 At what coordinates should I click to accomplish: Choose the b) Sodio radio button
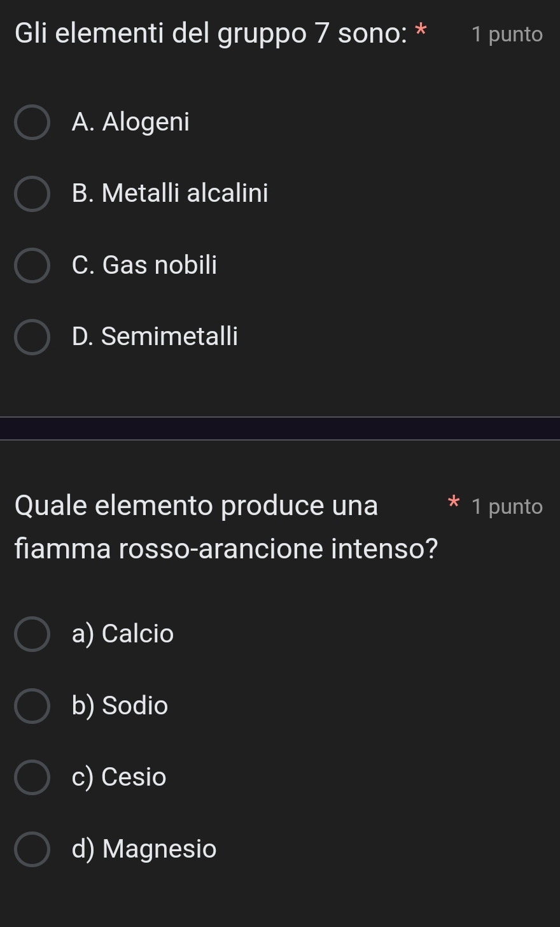(32, 706)
